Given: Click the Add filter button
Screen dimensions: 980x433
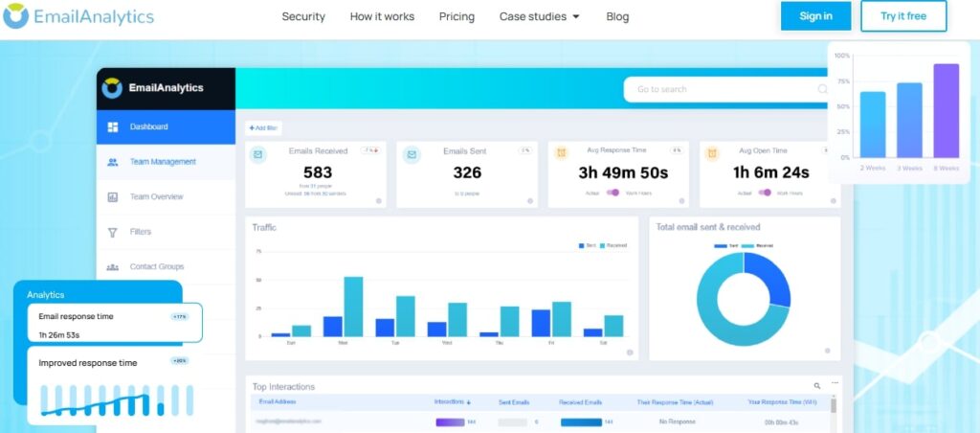Looking at the screenshot, I should click(x=263, y=128).
